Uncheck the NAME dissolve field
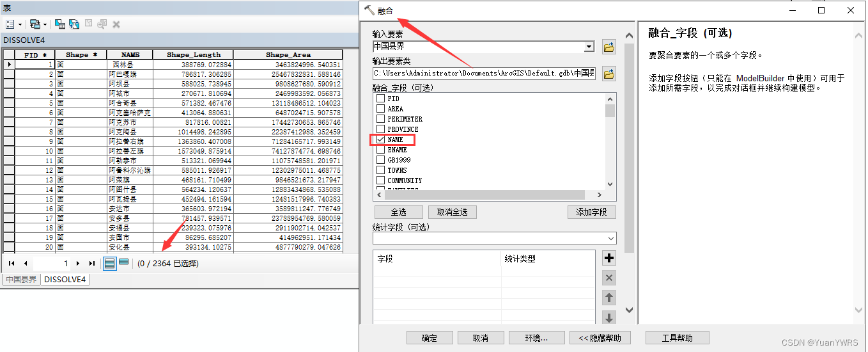The width and height of the screenshot is (868, 352). 381,140
